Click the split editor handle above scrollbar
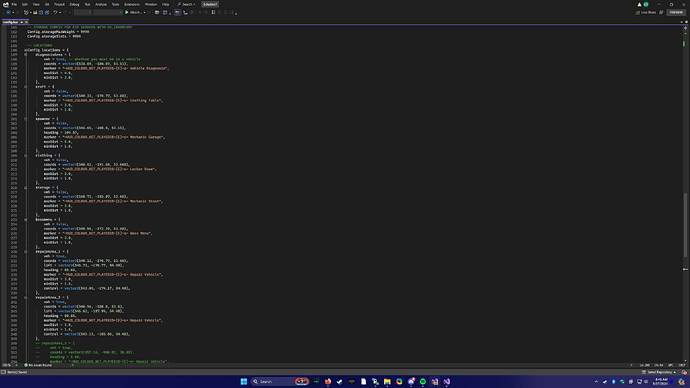This screenshot has width=690, height=388. [685, 27]
